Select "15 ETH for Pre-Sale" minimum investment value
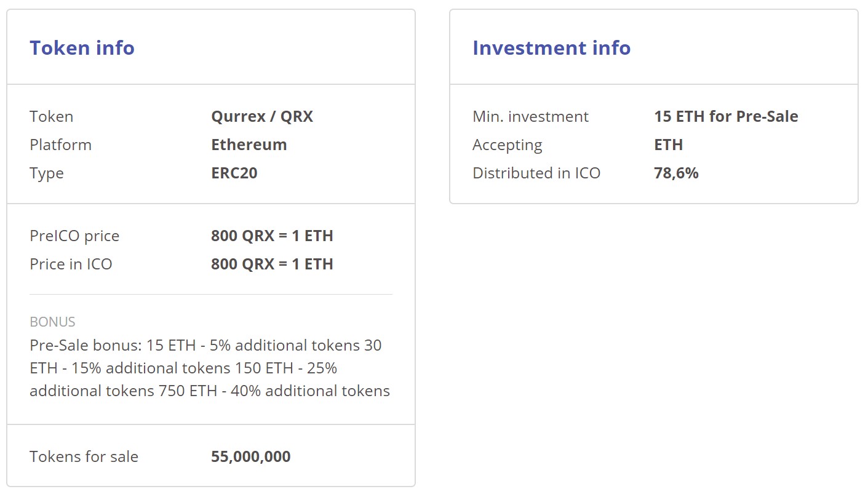 point(726,116)
